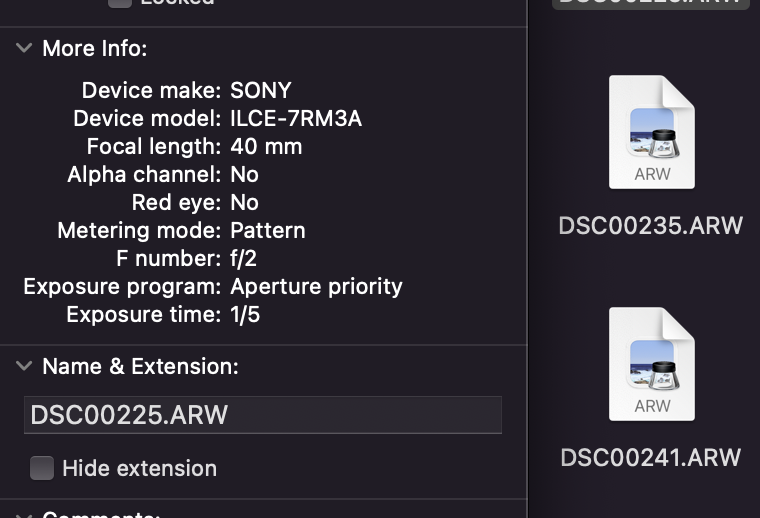Click the SONY device make value
Viewport: 760px width, 518px height.
click(261, 90)
